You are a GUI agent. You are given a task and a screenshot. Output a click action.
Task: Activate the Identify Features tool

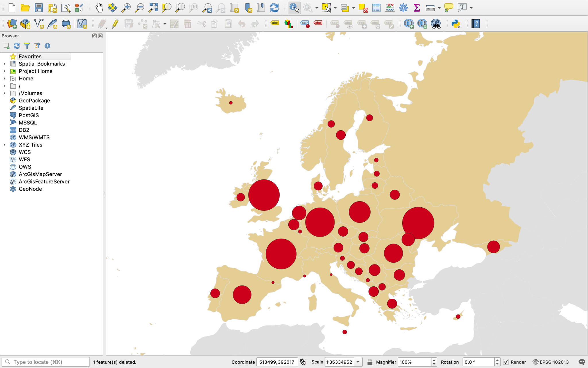pyautogui.click(x=293, y=8)
